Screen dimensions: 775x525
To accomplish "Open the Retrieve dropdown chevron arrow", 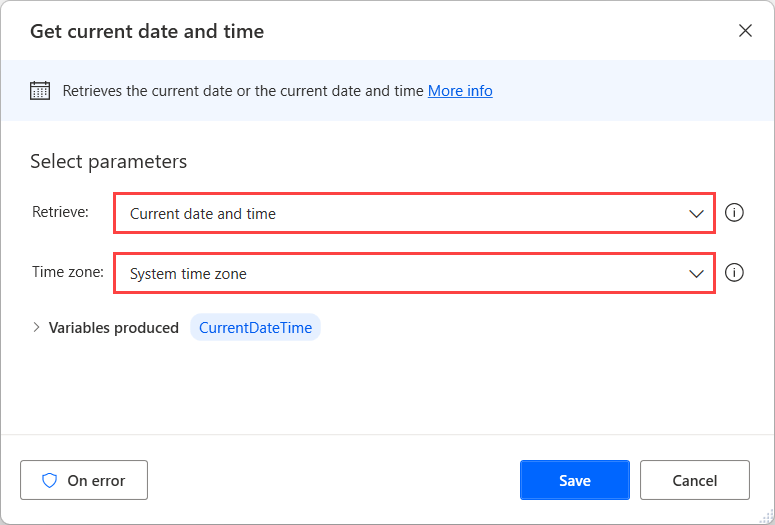I will [x=696, y=214].
